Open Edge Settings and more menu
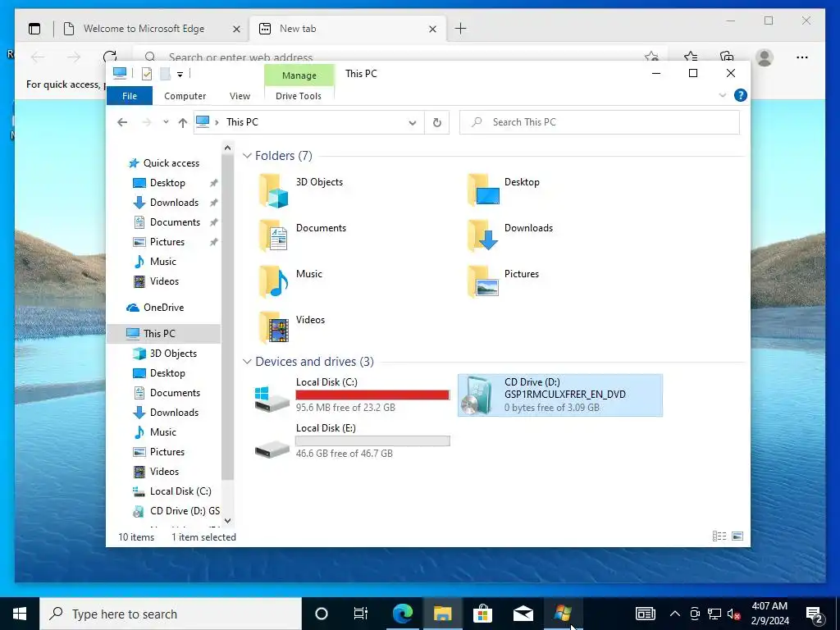Screen dimensions: 840x630 click(802, 57)
